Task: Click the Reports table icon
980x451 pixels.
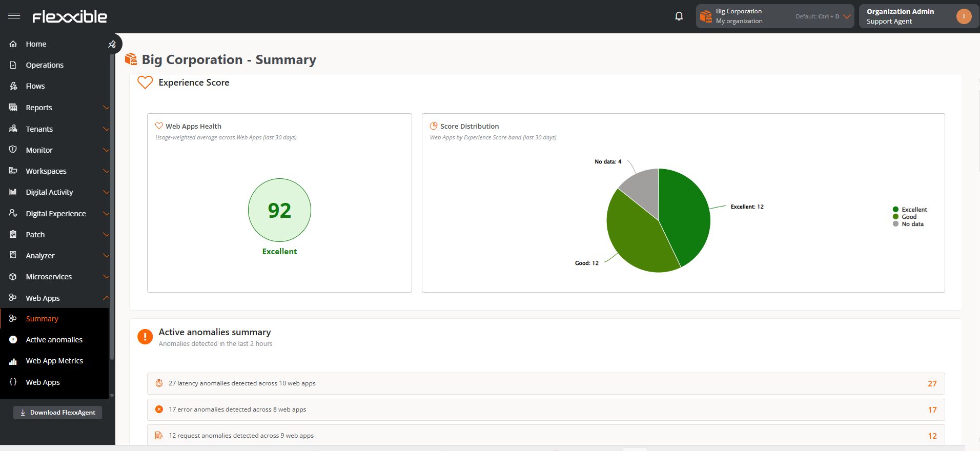Action: pos(13,108)
